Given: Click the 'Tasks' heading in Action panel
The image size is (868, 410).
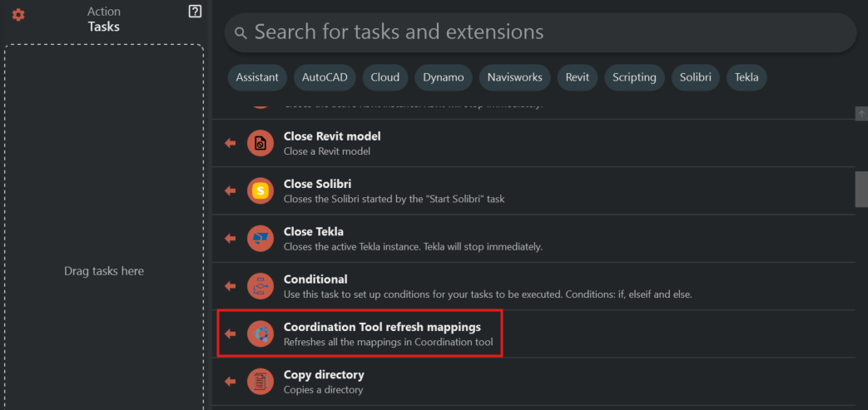Looking at the screenshot, I should tap(103, 27).
